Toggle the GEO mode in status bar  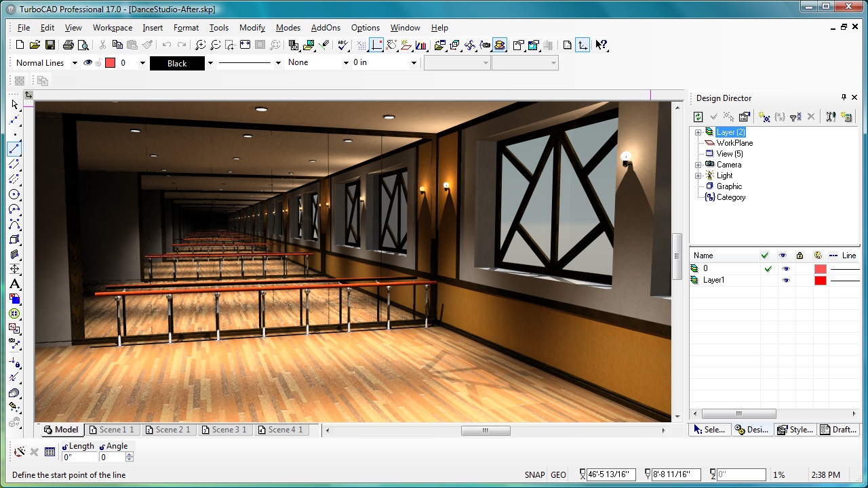click(559, 475)
